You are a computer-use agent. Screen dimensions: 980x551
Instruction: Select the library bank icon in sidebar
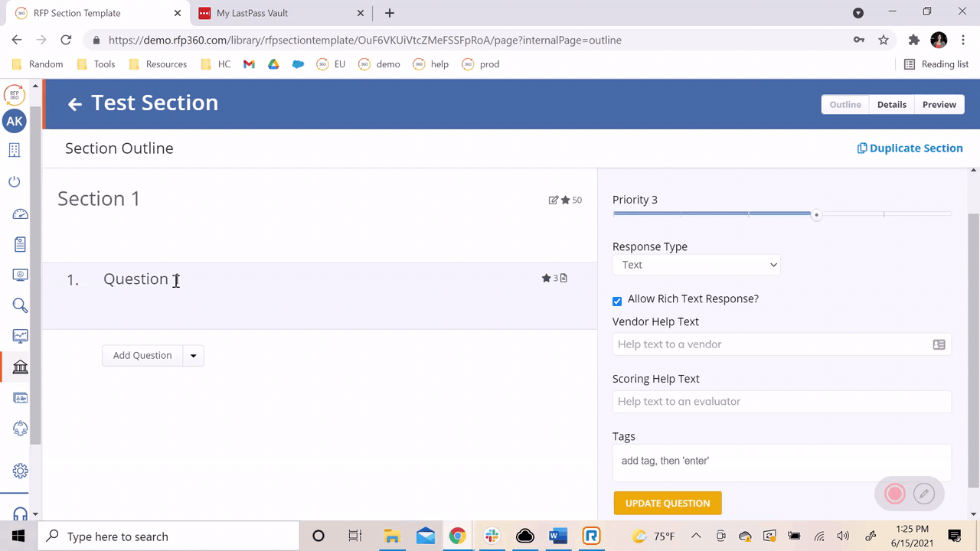click(21, 367)
